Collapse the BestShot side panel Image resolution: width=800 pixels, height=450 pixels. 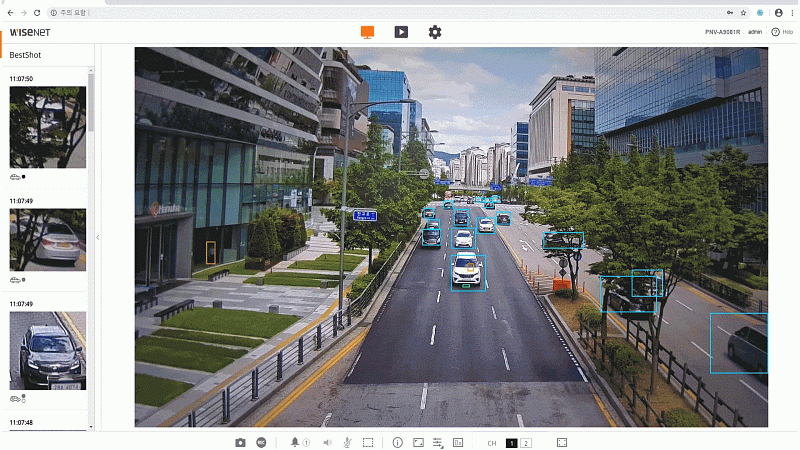point(97,237)
